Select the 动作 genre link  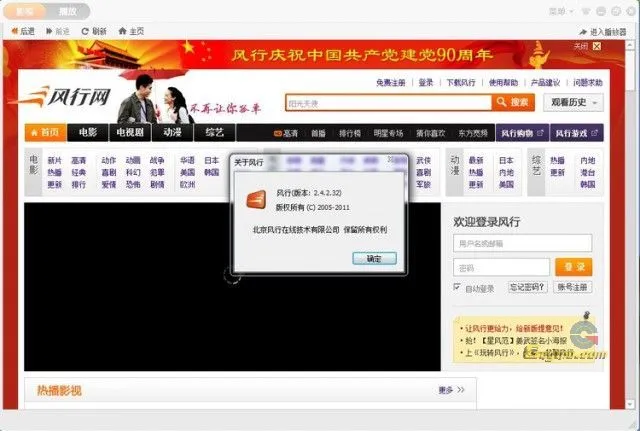pyautogui.click(x=109, y=160)
